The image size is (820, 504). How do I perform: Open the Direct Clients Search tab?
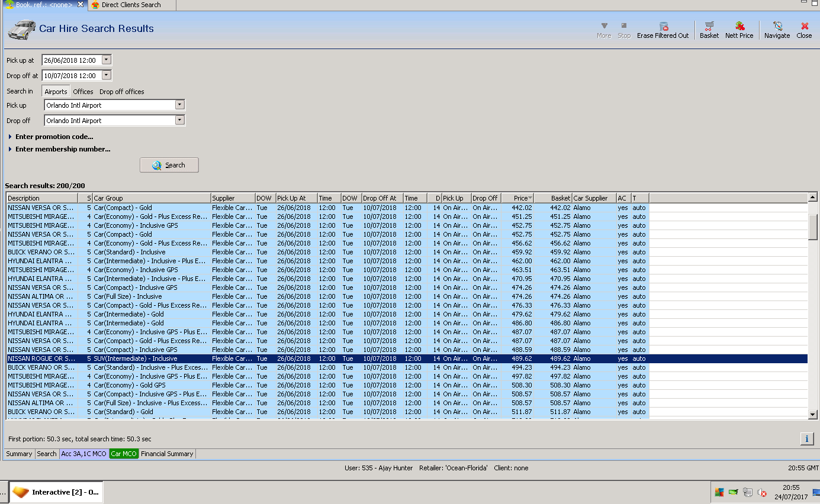point(130,5)
